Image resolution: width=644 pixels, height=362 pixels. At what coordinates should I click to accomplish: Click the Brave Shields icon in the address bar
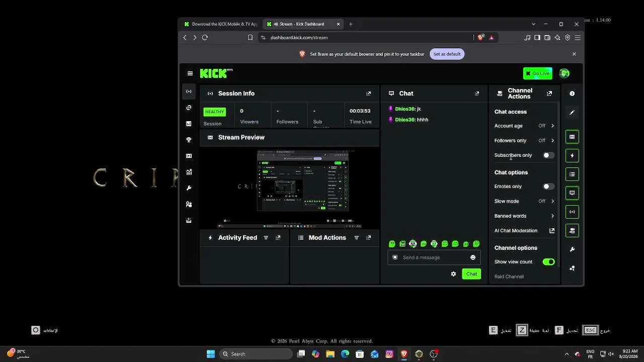pyautogui.click(x=481, y=37)
